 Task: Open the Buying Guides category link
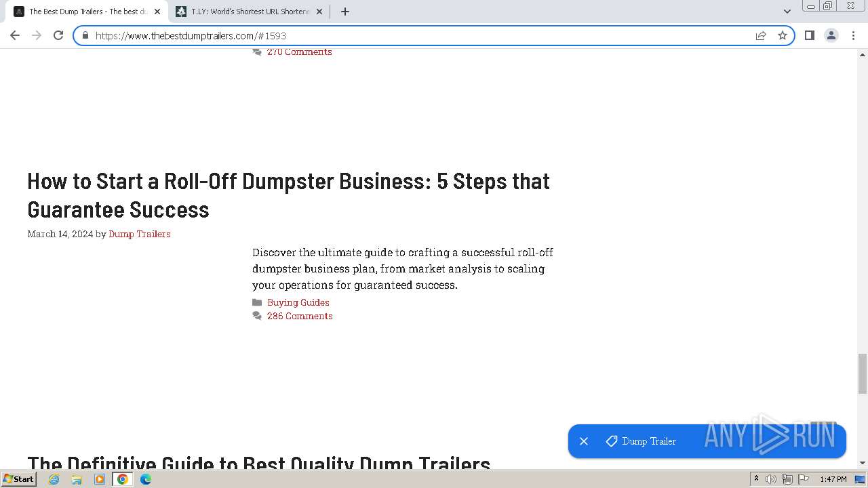tap(298, 302)
